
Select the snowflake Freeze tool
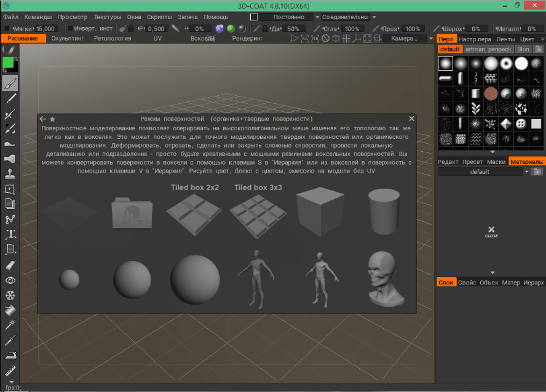[10, 295]
